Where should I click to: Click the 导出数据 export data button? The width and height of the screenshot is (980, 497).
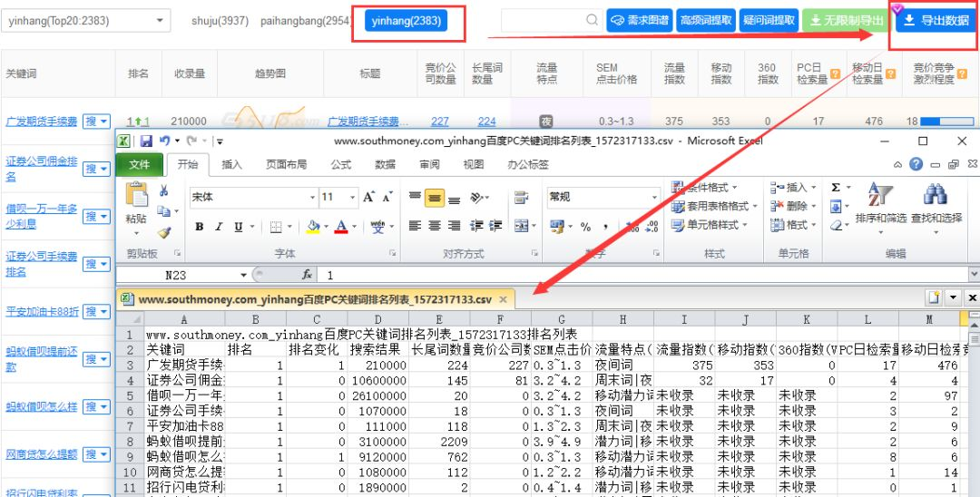[x=936, y=21]
